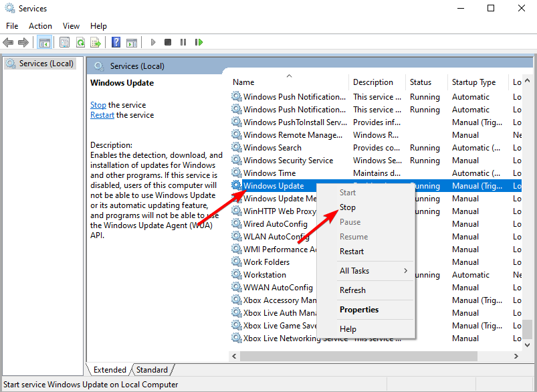Click gear icon of Windows Update service
Screen dimensions: 537x392
[236, 185]
